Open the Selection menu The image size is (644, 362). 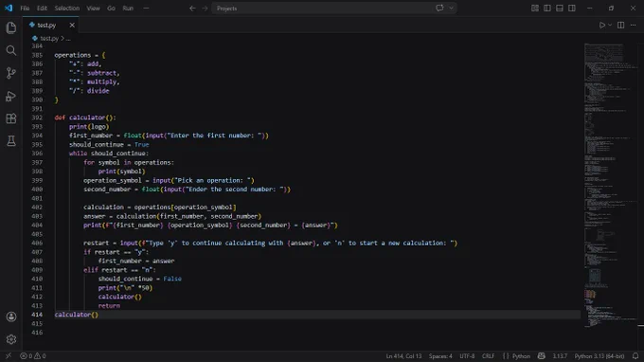pos(67,9)
